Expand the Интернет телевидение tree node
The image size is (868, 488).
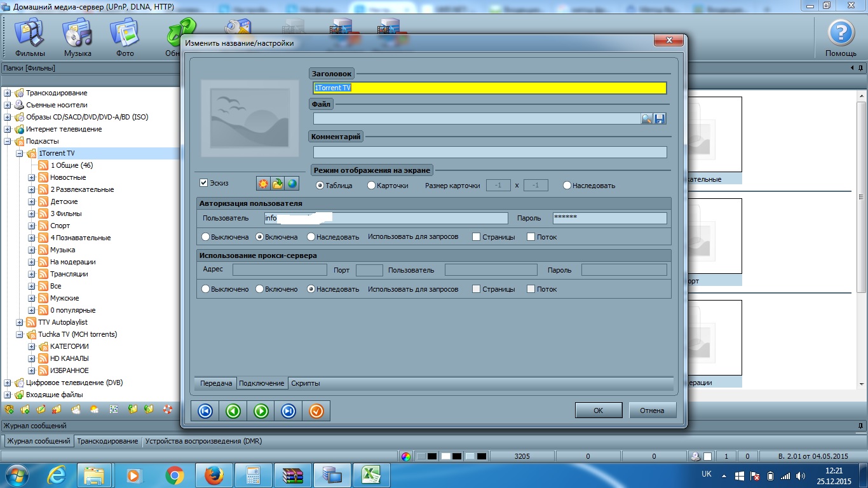click(8, 129)
